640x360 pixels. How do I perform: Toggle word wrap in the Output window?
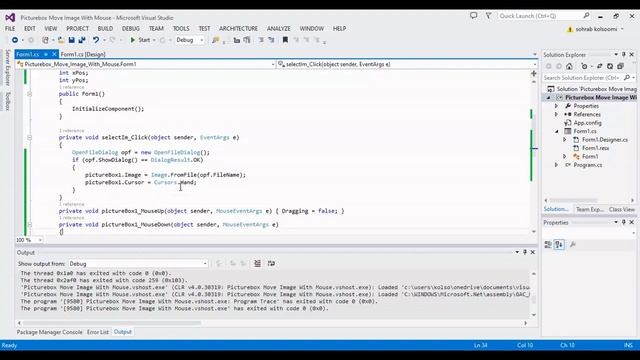[x=271, y=264]
